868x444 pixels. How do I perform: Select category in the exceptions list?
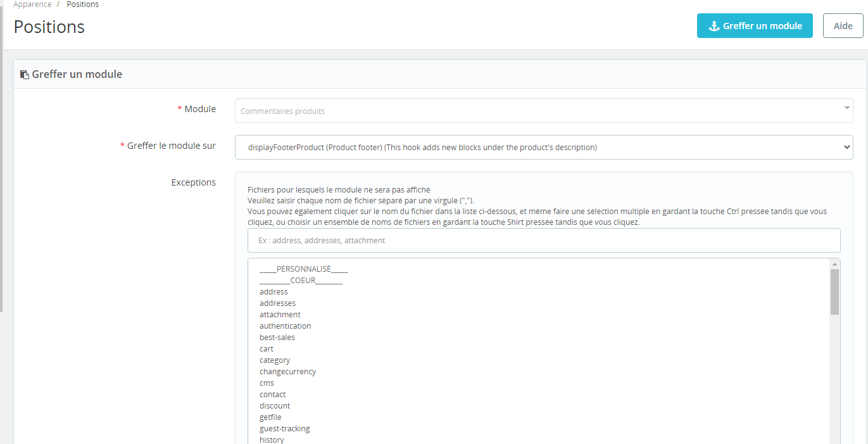tap(275, 360)
